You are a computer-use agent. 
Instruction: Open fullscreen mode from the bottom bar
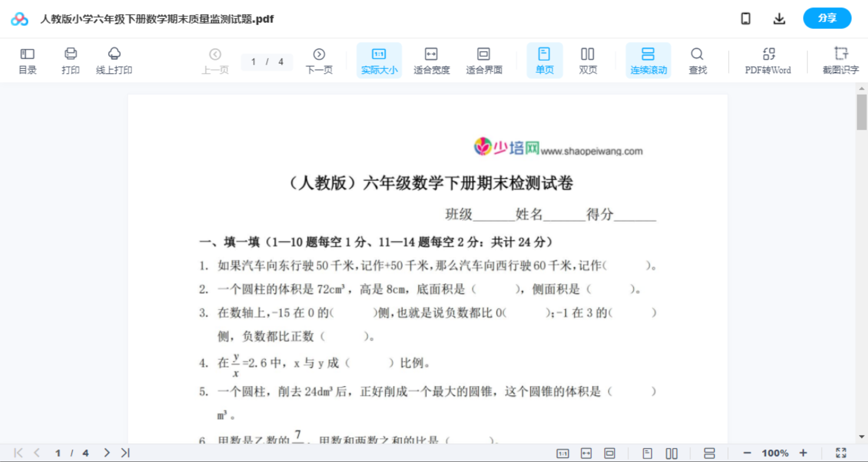pyautogui.click(x=841, y=452)
